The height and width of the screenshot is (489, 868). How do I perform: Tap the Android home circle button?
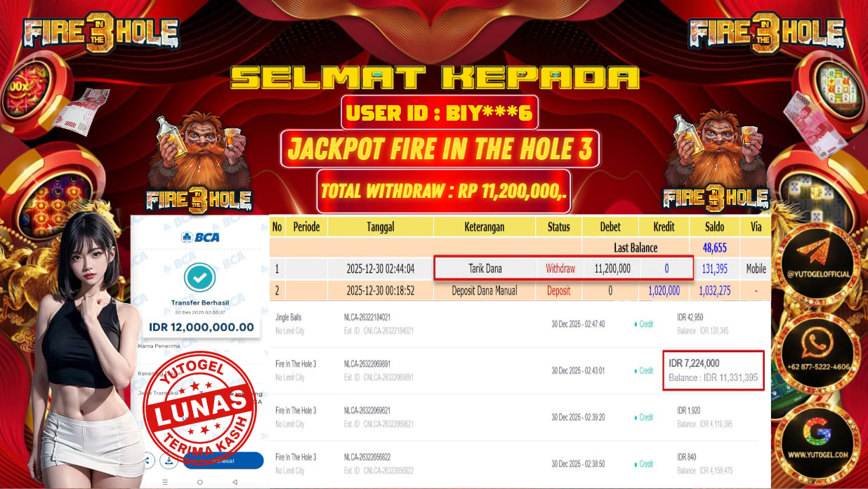point(199,482)
